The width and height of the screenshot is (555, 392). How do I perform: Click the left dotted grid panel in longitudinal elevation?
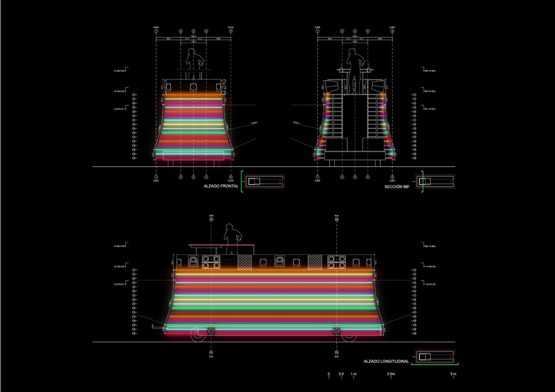[245, 262]
